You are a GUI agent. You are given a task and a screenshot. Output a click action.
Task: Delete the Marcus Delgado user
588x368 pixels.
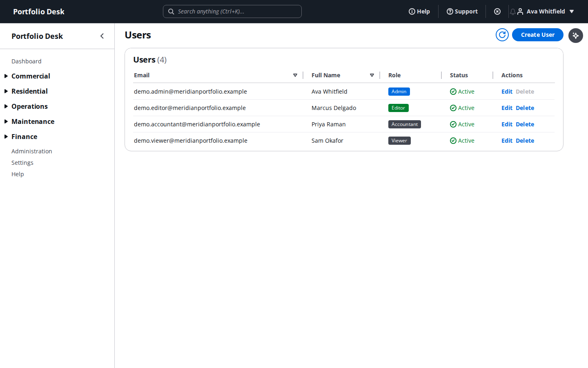[x=525, y=108]
